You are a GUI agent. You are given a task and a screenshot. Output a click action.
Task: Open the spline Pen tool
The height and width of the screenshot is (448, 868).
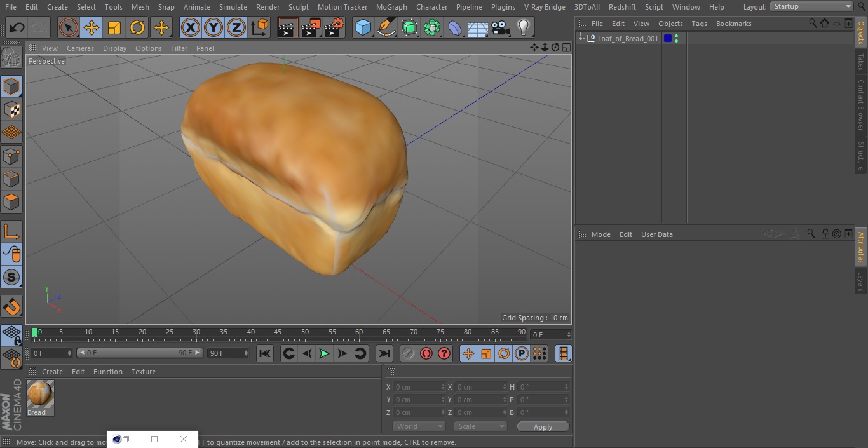click(x=386, y=28)
